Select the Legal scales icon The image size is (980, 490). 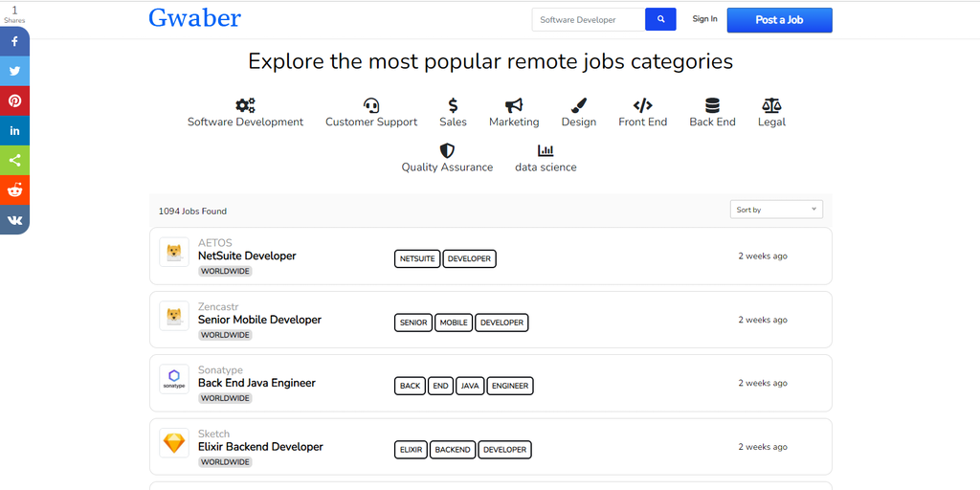coord(771,105)
